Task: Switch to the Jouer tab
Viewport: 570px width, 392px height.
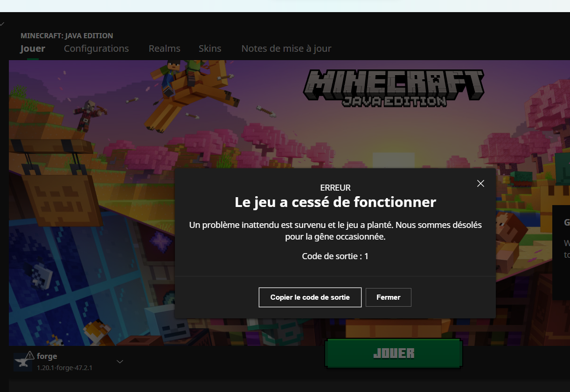Action: [x=33, y=48]
